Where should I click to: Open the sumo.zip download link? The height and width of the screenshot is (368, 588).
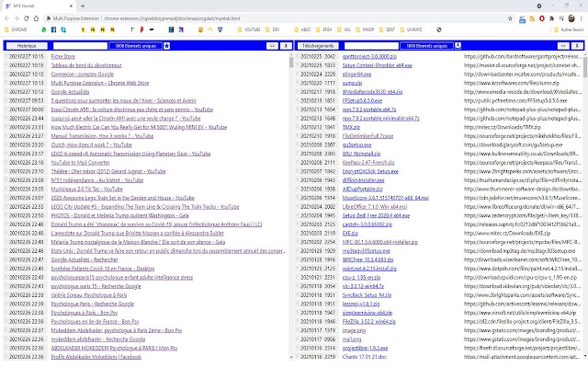tap(352, 83)
